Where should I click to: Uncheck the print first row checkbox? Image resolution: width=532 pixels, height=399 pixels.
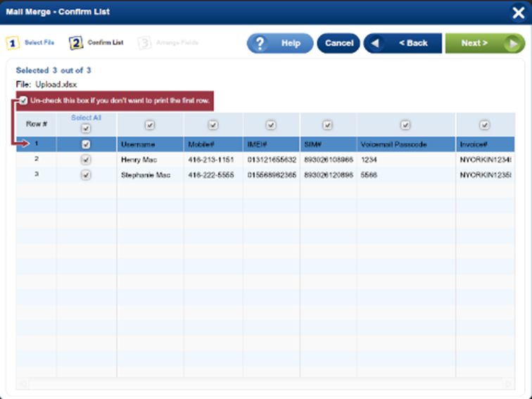pos(25,100)
